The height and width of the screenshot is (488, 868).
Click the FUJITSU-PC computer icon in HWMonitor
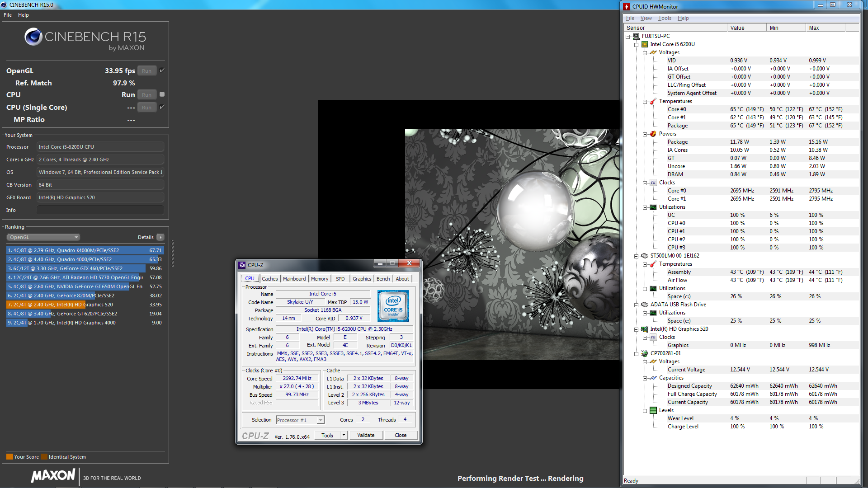coord(636,36)
